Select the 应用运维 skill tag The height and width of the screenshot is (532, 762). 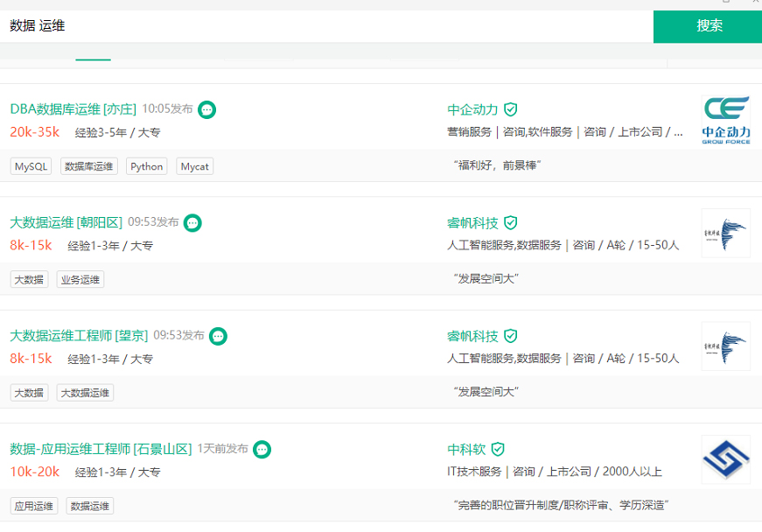point(34,506)
